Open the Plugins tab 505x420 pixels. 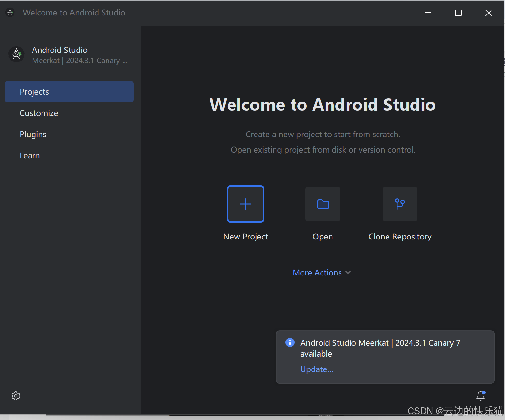click(x=69, y=134)
